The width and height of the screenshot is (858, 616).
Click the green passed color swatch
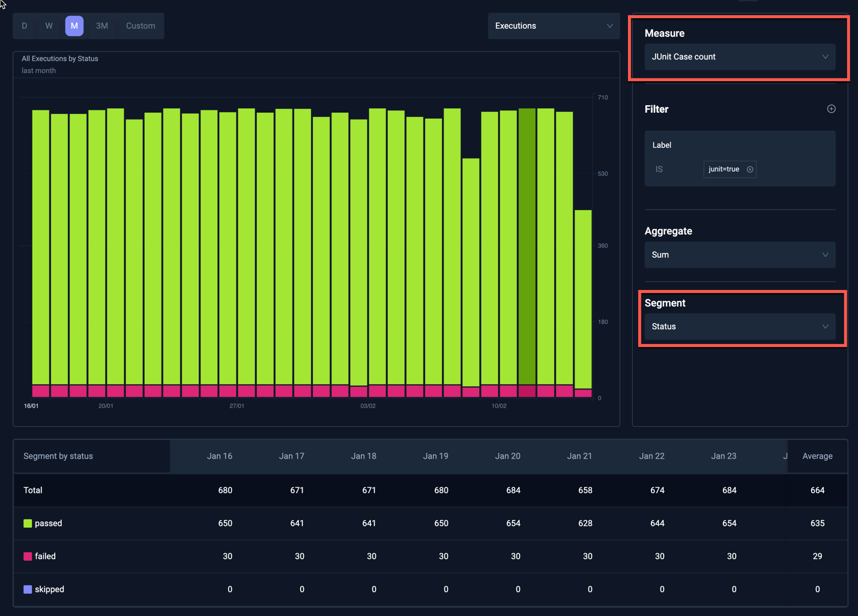[x=26, y=523]
